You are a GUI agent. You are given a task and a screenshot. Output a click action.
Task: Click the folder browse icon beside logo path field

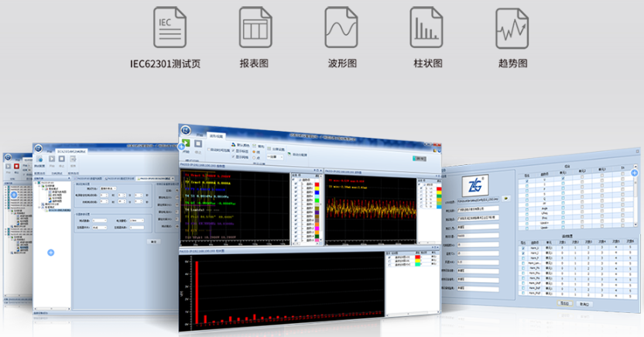[x=507, y=198]
